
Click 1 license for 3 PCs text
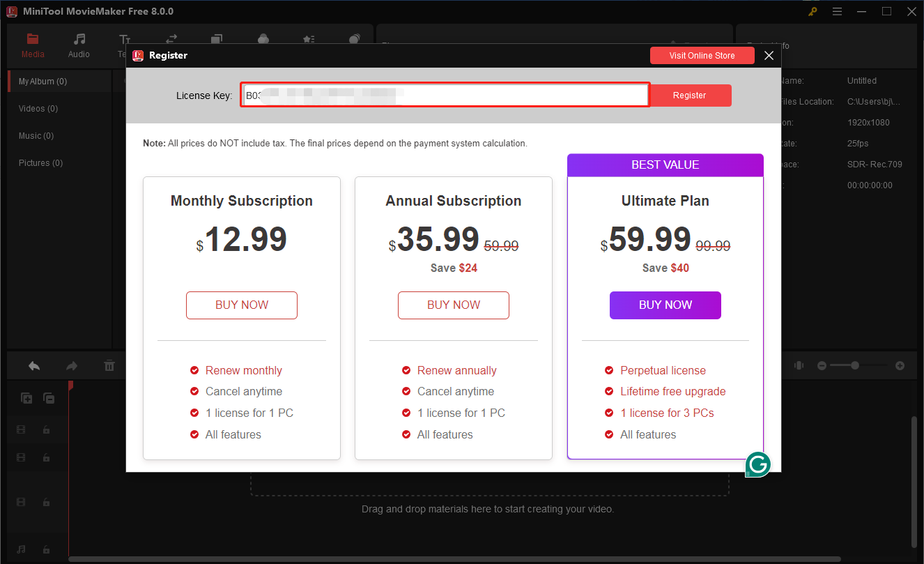pos(668,413)
